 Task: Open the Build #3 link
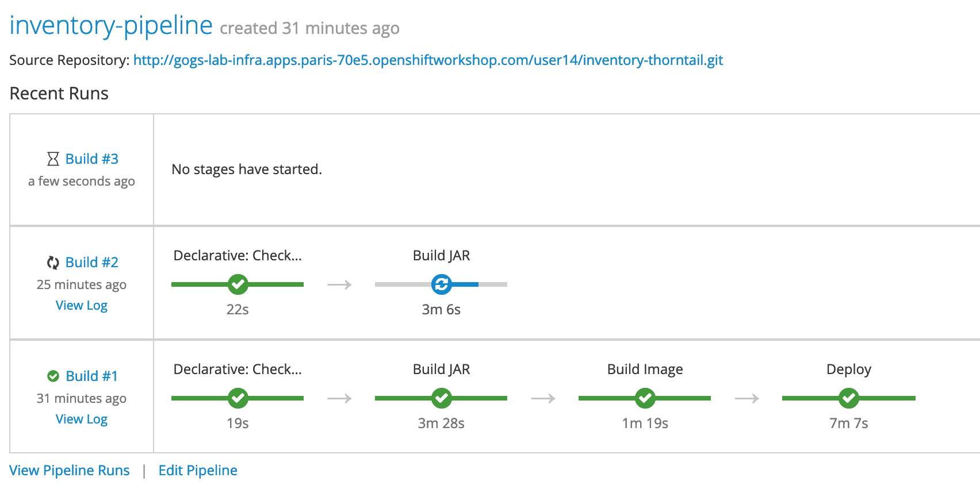92,159
